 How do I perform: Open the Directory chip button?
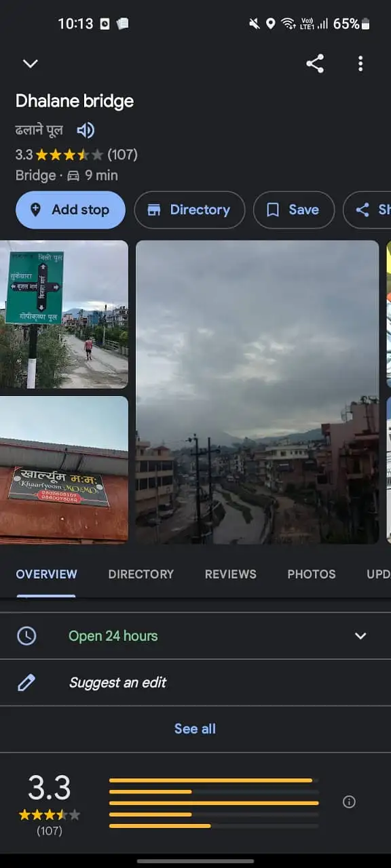click(x=189, y=210)
